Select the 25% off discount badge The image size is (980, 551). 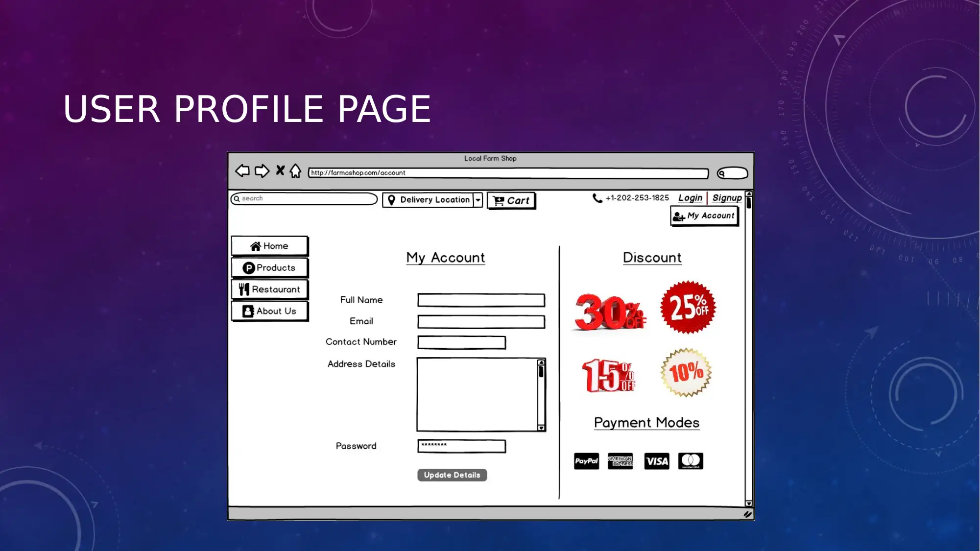click(688, 308)
